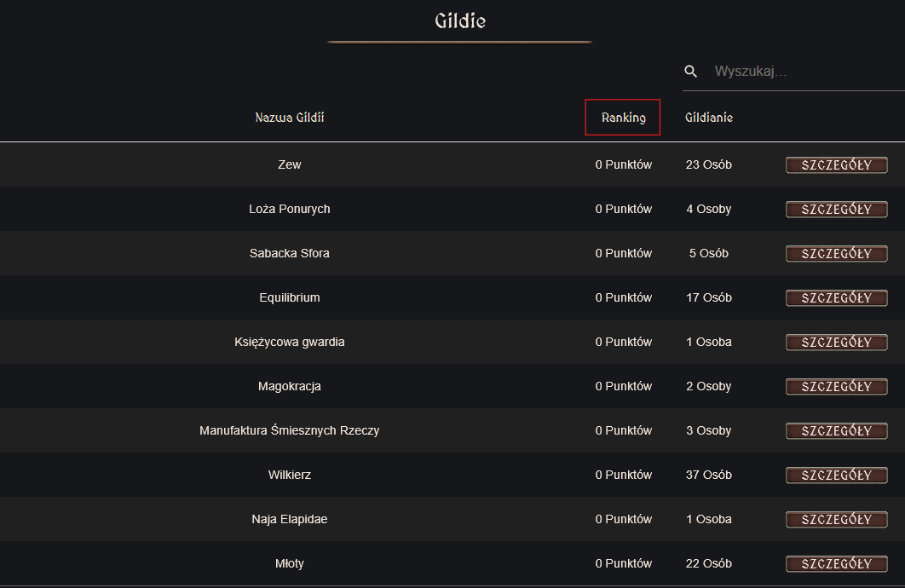Screen dimensions: 905x588
Task: View Szczegóły of Magokracja guild
Action: (x=836, y=387)
